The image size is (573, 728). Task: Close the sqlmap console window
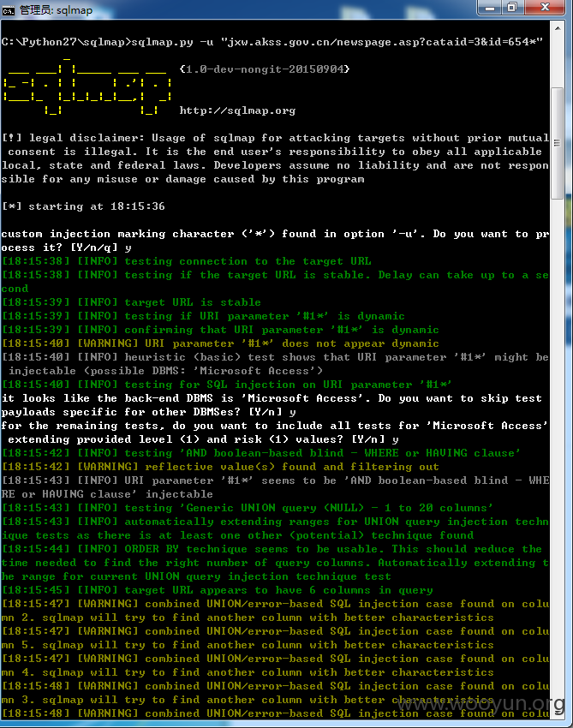point(545,7)
